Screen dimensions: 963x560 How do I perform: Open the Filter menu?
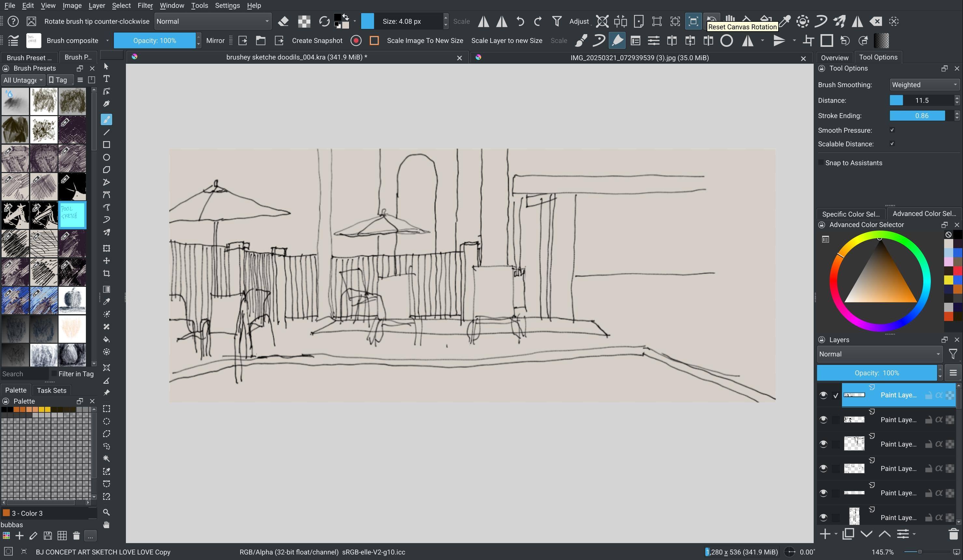[145, 6]
